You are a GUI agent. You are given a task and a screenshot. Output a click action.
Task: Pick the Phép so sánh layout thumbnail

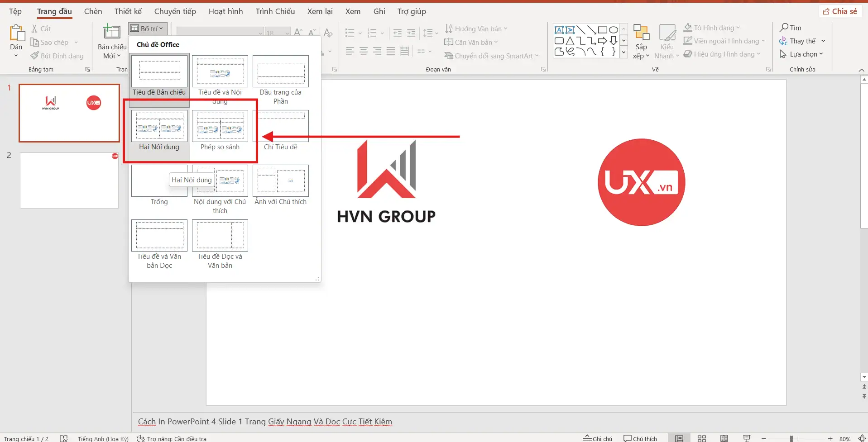pos(220,126)
